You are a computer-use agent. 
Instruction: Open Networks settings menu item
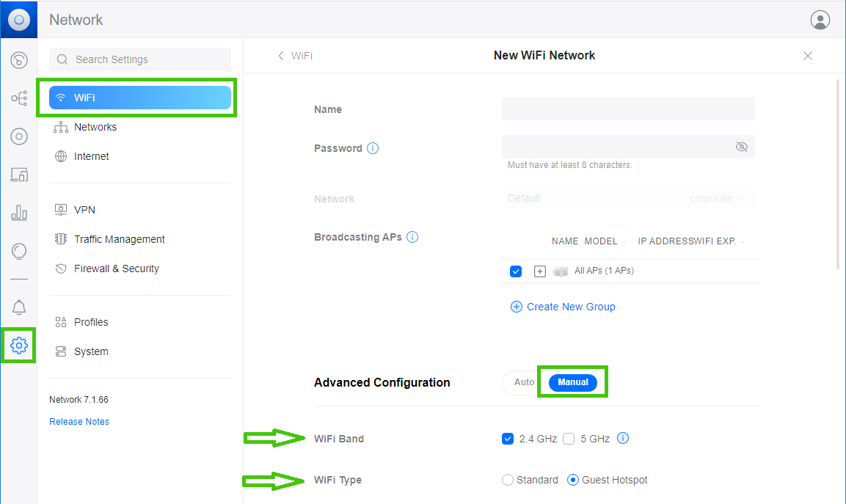[x=95, y=127]
